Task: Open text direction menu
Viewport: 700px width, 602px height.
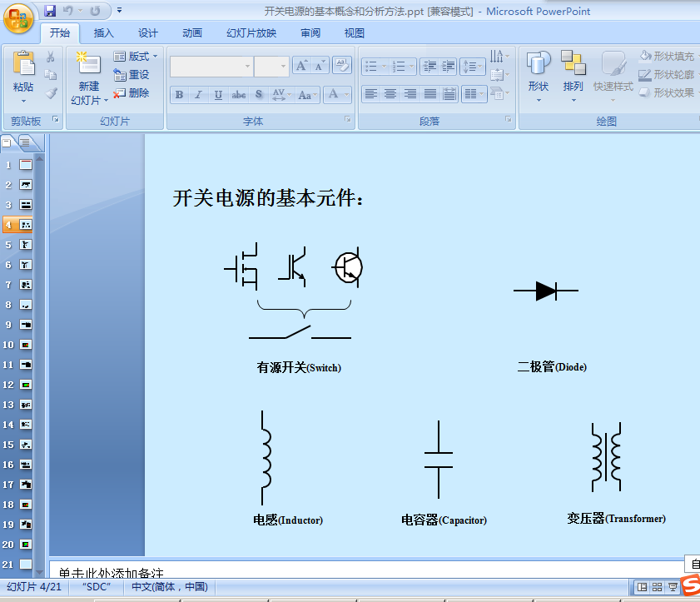Action: (499, 56)
